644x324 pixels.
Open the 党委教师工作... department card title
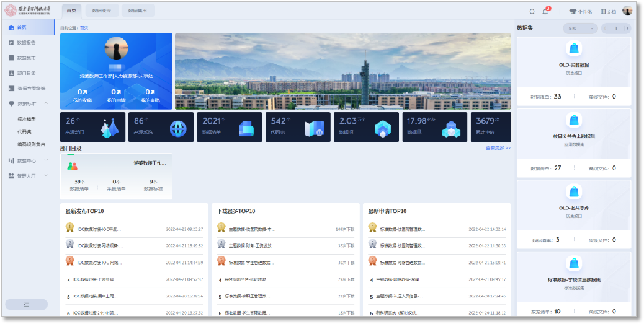(x=150, y=163)
